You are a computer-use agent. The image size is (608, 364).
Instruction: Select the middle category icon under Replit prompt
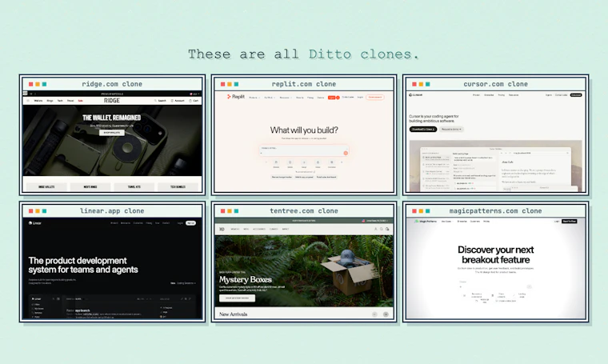[x=304, y=162]
